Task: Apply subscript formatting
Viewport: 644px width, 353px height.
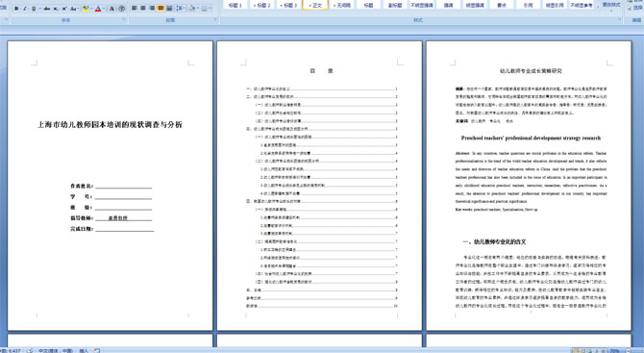Action: coord(56,9)
